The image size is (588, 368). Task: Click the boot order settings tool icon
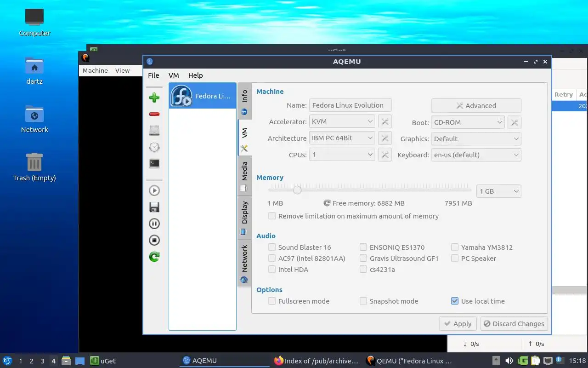click(515, 122)
